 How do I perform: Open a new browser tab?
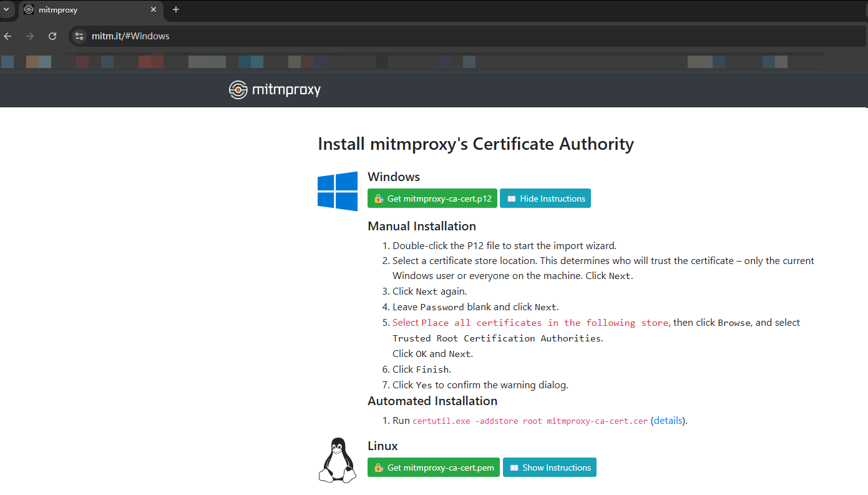click(x=176, y=9)
